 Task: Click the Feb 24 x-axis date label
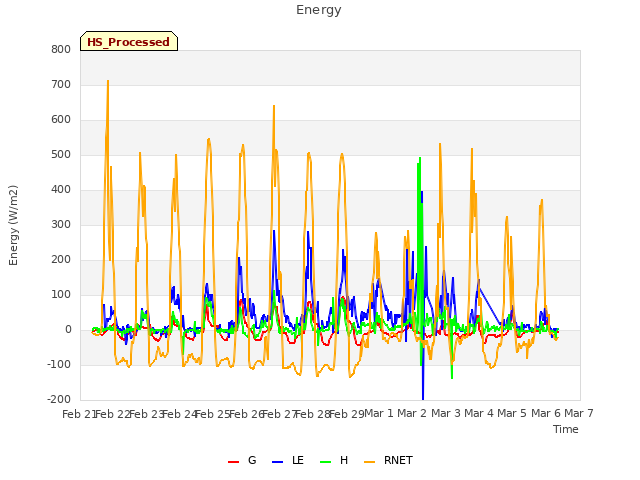point(179,414)
